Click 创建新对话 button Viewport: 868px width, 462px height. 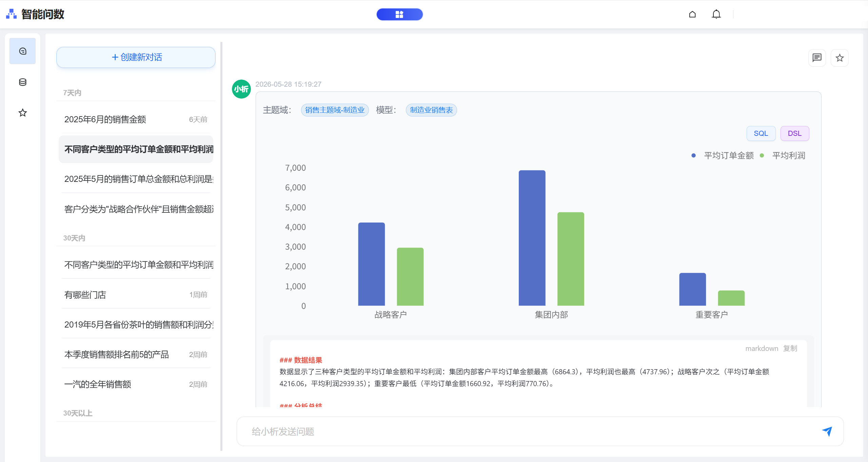click(x=136, y=57)
